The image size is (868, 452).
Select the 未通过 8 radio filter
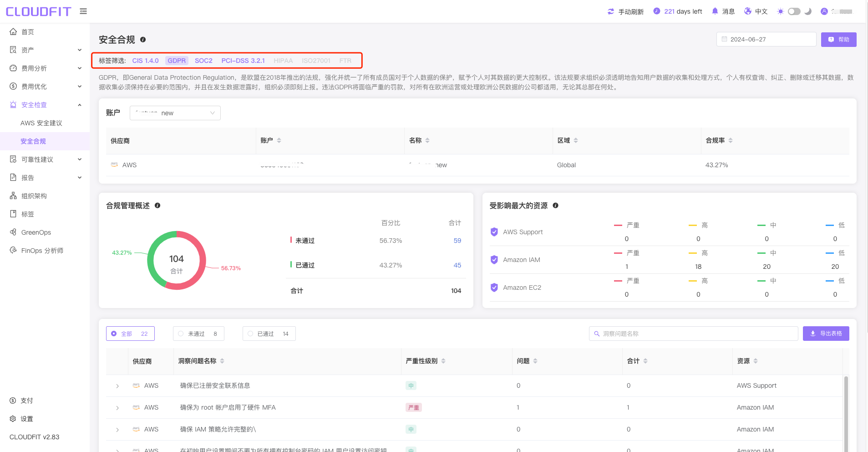coord(198,334)
